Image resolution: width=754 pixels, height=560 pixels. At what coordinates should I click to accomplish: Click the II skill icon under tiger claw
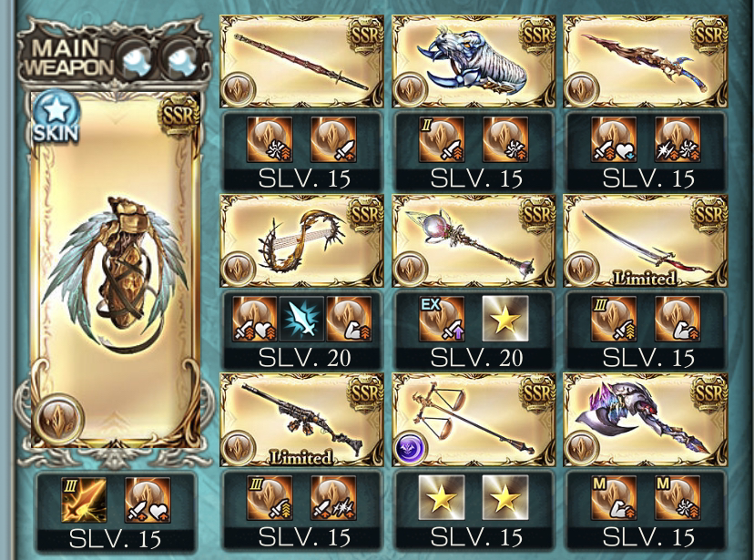tap(442, 139)
